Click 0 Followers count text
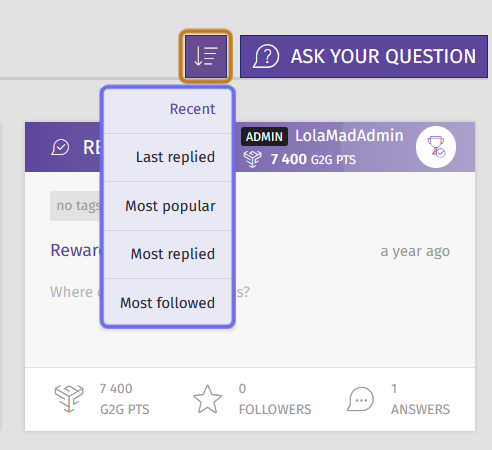492x450 pixels. (x=275, y=399)
